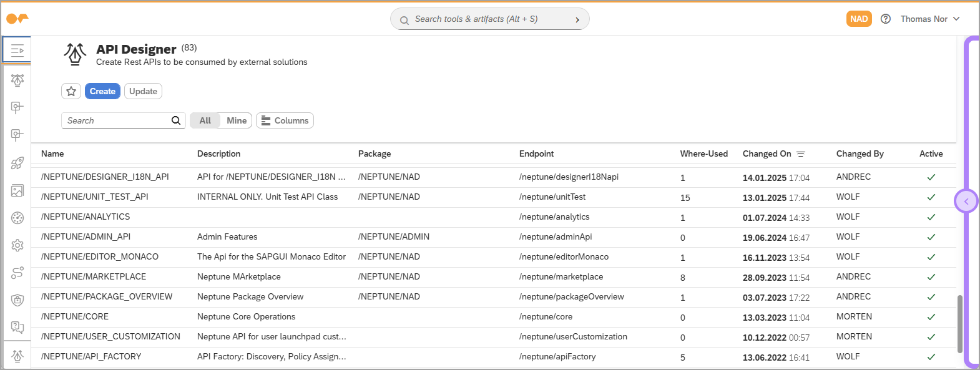The image size is (980, 370).
Task: Open the bezier pen designer sidebar icon
Action: [x=17, y=80]
